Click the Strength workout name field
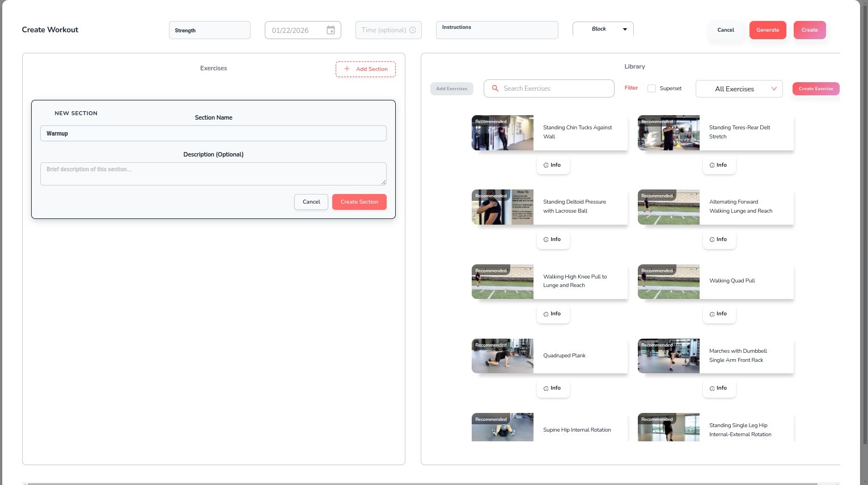868x485 pixels. [x=210, y=30]
